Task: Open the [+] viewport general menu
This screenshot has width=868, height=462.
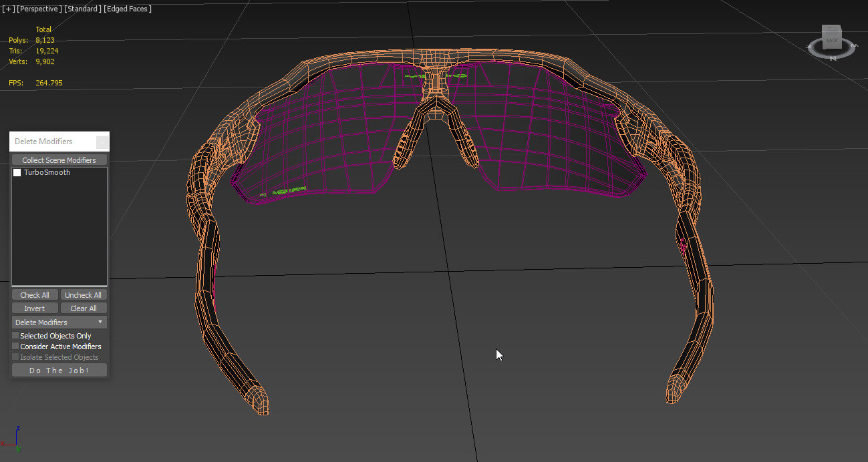Action: [8, 9]
